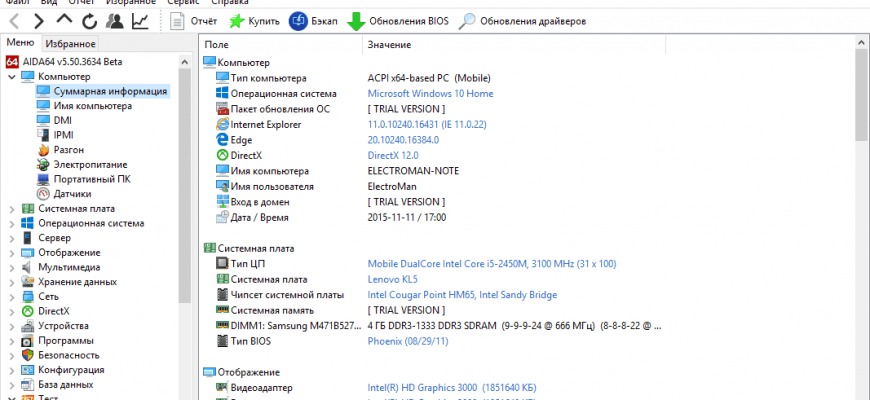This screenshot has width=870, height=400.
Task: Click the Отчёт report toolbar button
Action: pos(193,22)
